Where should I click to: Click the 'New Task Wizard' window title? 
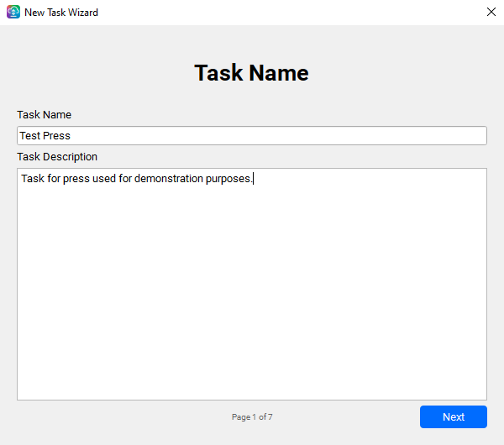pos(61,13)
